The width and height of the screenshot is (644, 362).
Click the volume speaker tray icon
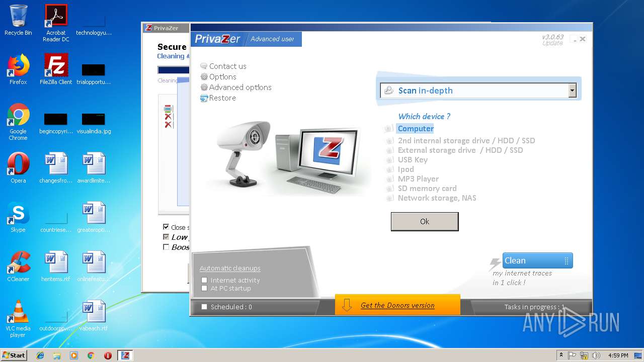[596, 355]
